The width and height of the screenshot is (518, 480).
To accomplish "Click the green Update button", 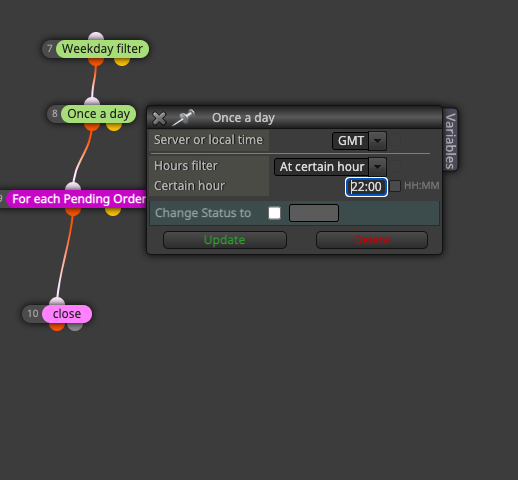I will pyautogui.click(x=225, y=240).
